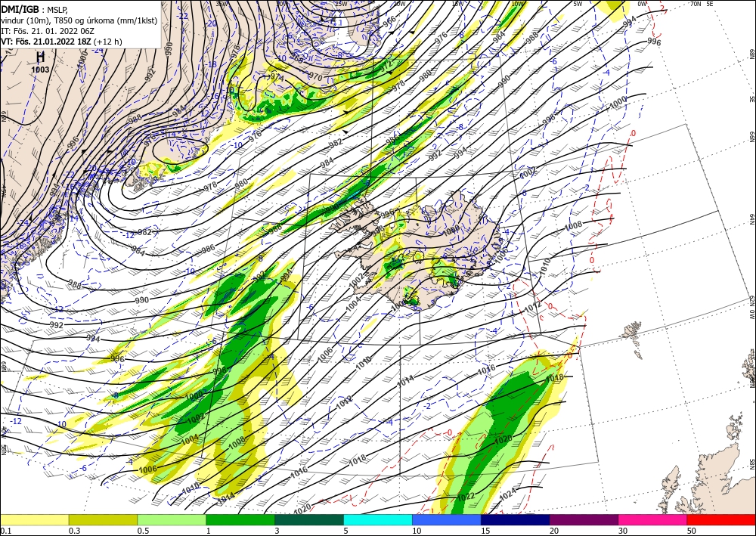Click the '0.5' legend scale value
The width and height of the screenshot is (756, 536).
click(143, 531)
